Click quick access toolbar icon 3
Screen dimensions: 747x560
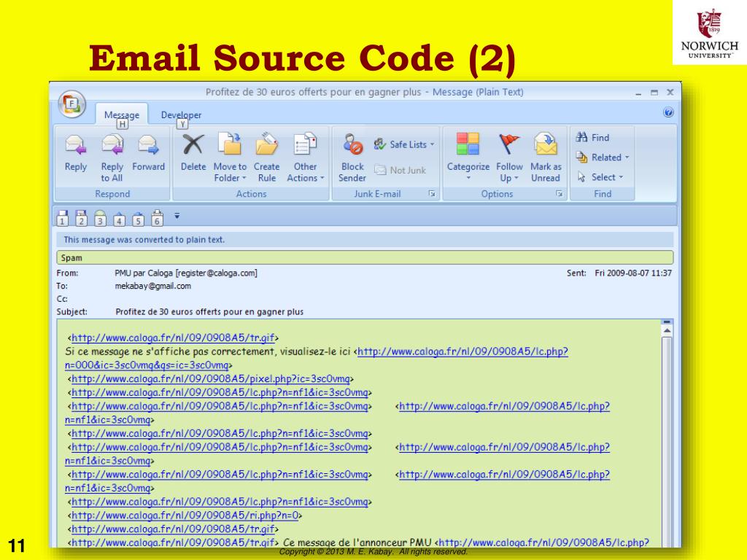[100, 218]
